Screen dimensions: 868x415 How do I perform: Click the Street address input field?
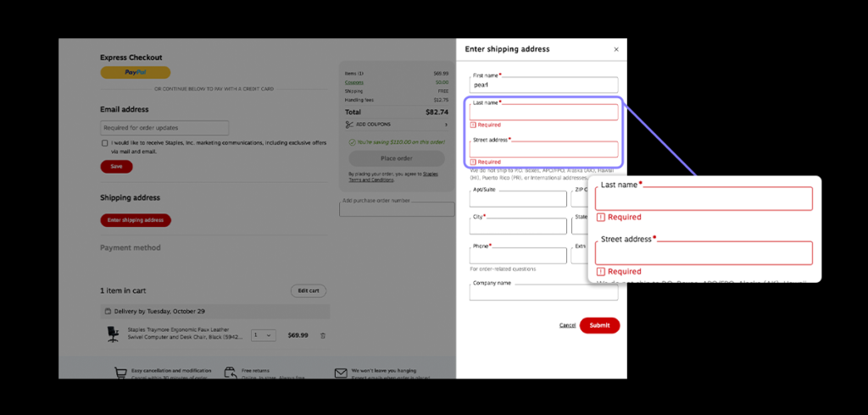543,149
